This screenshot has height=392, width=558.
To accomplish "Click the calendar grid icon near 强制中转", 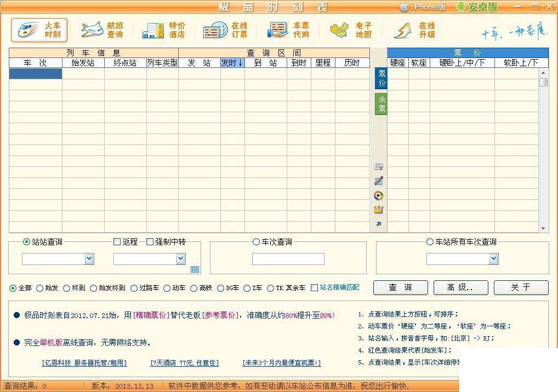I will (x=195, y=269).
